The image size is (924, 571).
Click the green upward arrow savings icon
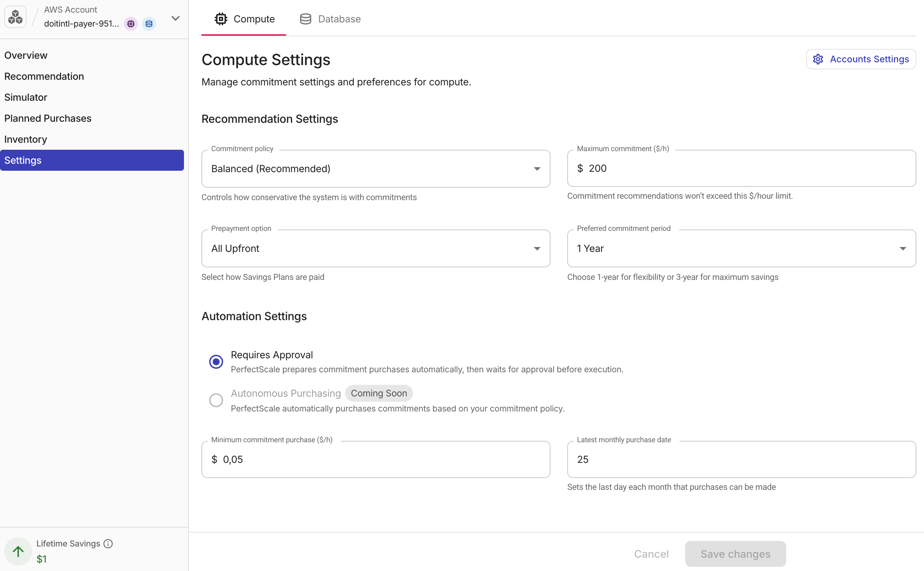[x=18, y=551]
